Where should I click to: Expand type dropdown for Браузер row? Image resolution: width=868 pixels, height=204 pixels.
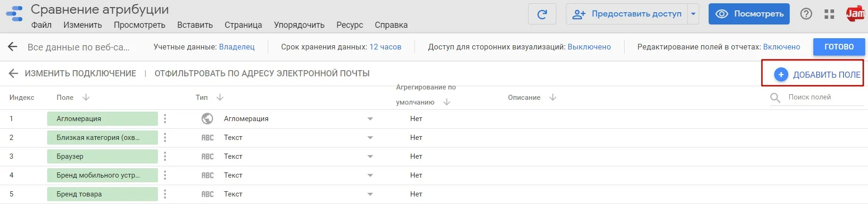point(370,156)
